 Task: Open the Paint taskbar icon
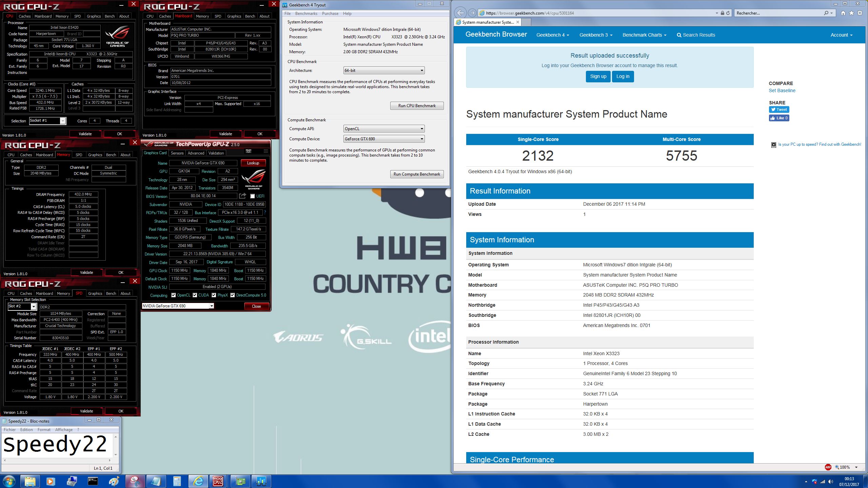pos(114,481)
